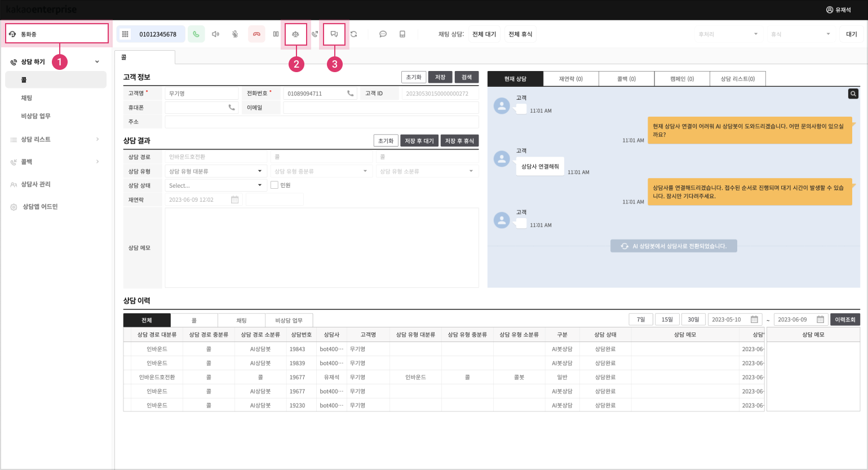Check the 민원 checkbox

coord(274,185)
